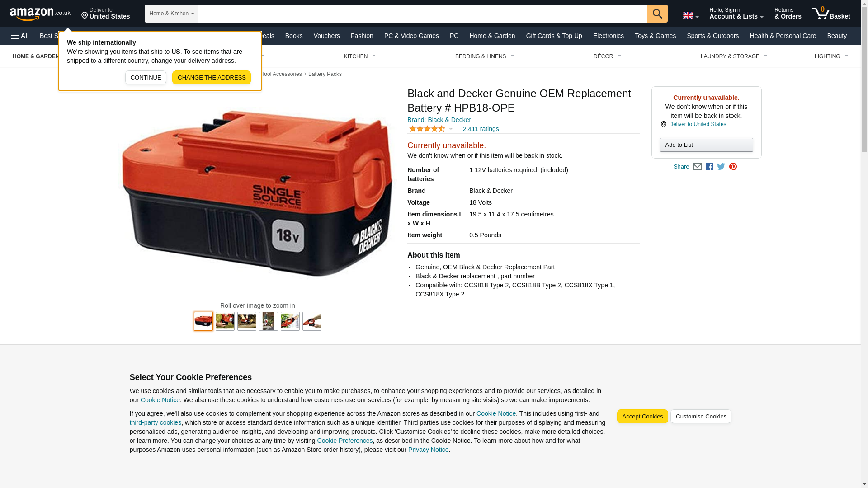Image resolution: width=868 pixels, height=488 pixels.
Task: Share product via email icon
Action: click(697, 167)
